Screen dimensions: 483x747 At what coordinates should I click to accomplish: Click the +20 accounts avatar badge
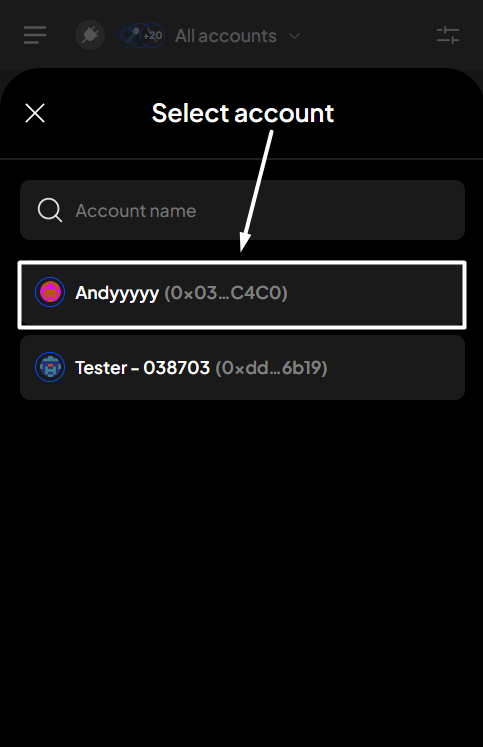152,35
